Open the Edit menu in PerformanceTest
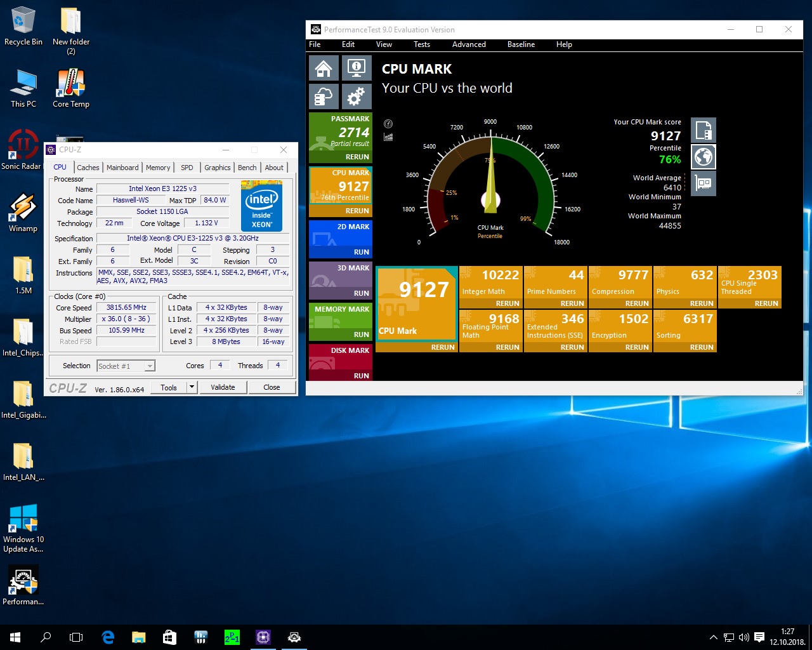 348,44
